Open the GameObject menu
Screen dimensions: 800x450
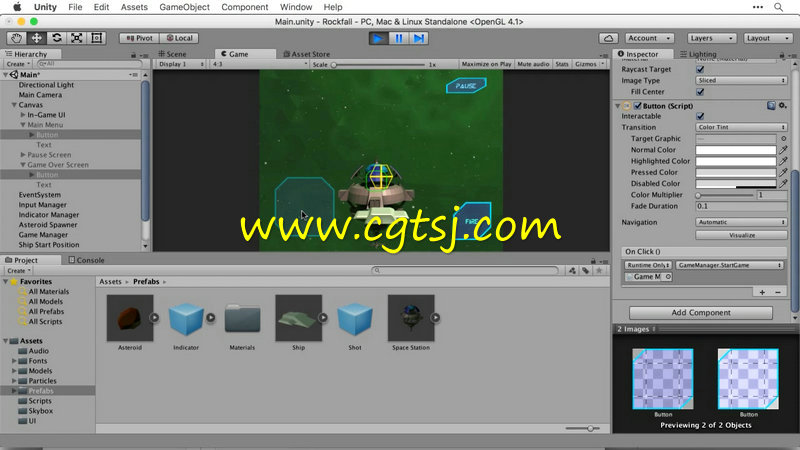[x=184, y=7]
